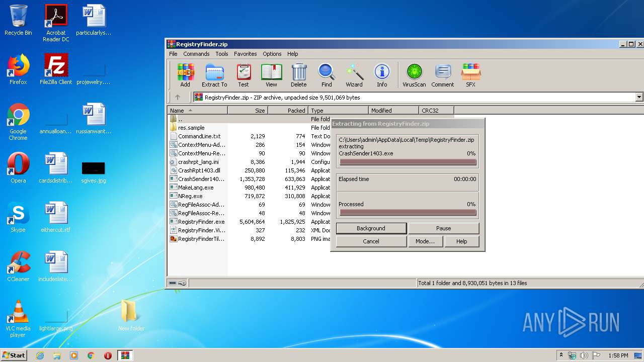Click the Extract To toolbar icon
Image resolution: width=644 pixels, height=362 pixels.
214,75
